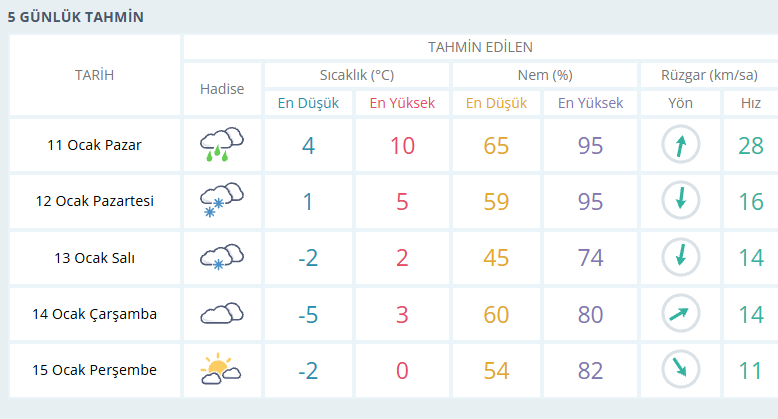Click the snowy cloud icon for 13 Ocak Salı
This screenshot has width=778, height=419.
tap(222, 257)
